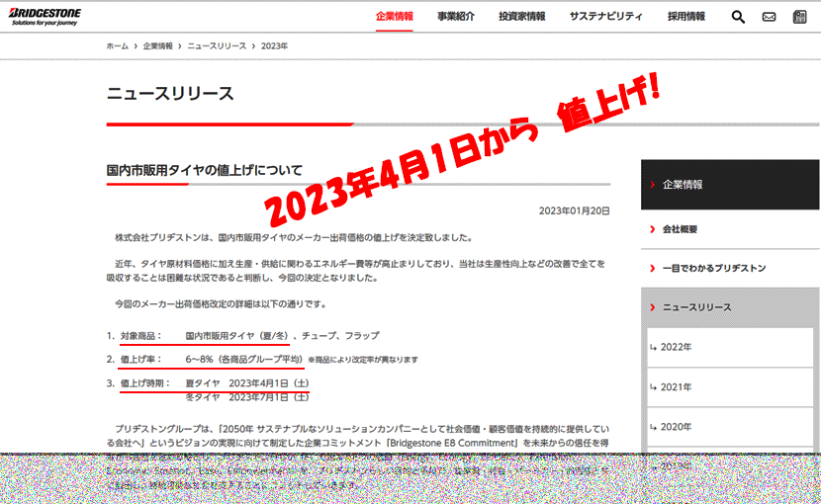Open the search magnifier icon

click(738, 17)
